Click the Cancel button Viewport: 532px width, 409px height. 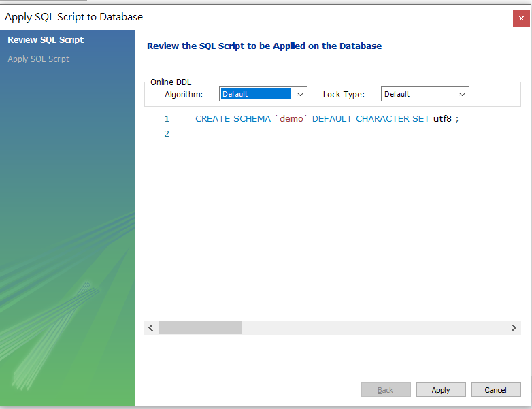click(x=496, y=390)
